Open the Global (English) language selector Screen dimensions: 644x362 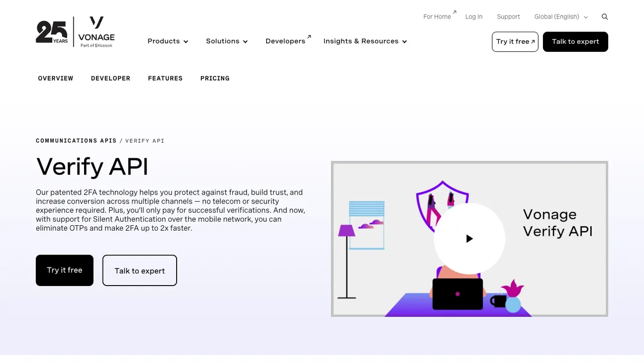[x=561, y=17]
